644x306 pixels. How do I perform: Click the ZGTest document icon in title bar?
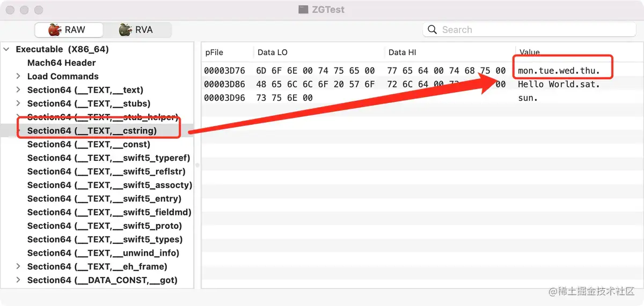(x=304, y=10)
